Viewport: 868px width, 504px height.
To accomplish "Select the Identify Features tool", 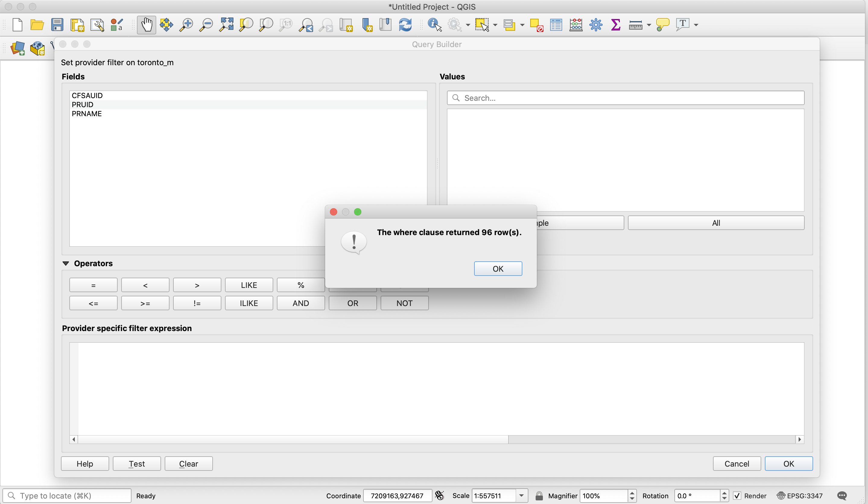I will coord(434,25).
